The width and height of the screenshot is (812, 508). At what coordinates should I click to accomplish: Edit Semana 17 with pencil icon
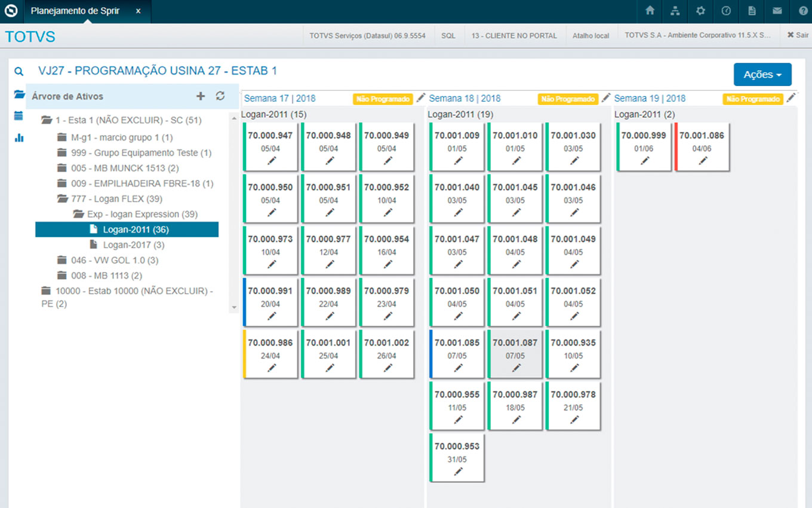(x=421, y=98)
